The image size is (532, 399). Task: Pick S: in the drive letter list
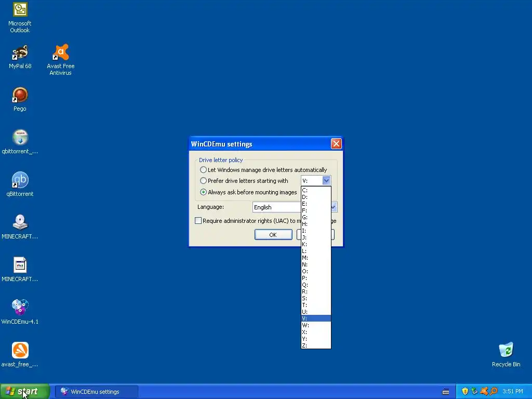316,298
